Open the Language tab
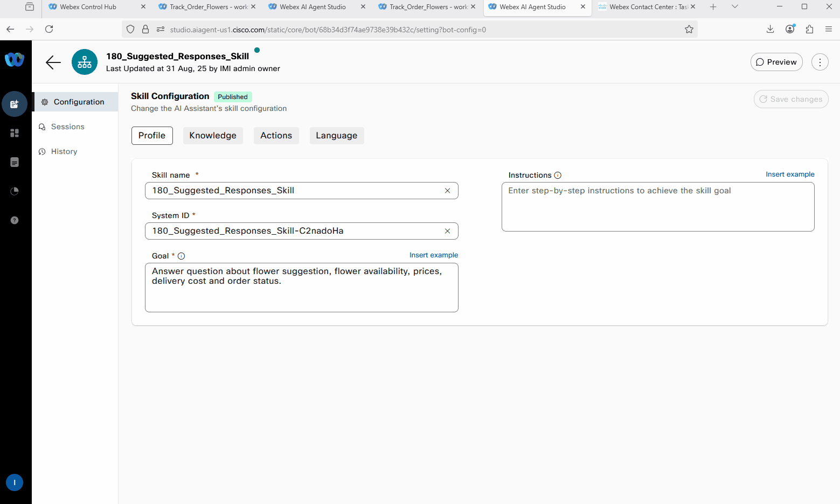The height and width of the screenshot is (504, 840). (x=336, y=136)
